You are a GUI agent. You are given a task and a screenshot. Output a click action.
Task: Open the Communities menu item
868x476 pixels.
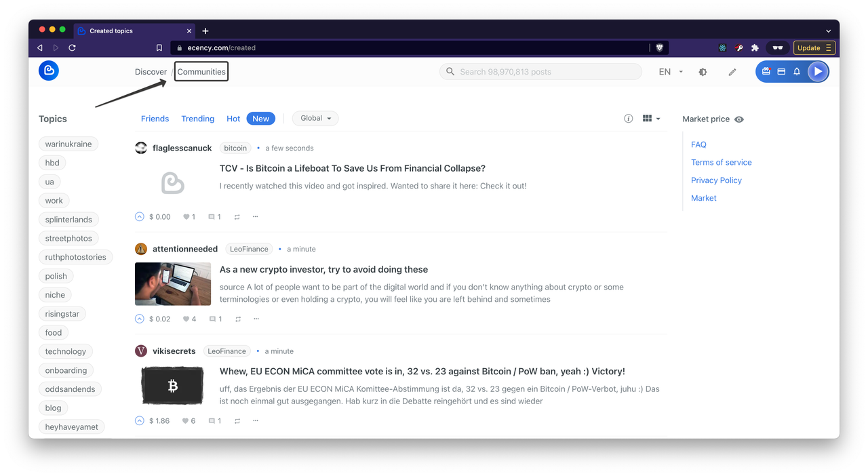[201, 71]
